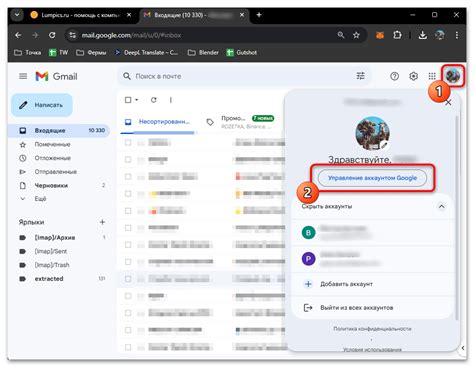The height and width of the screenshot is (367, 474).
Task: Click Управление аккаунтом Google button
Action: click(x=372, y=178)
